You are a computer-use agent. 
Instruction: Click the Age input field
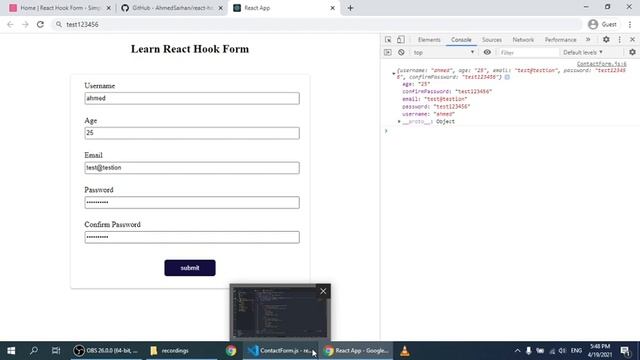point(192,133)
